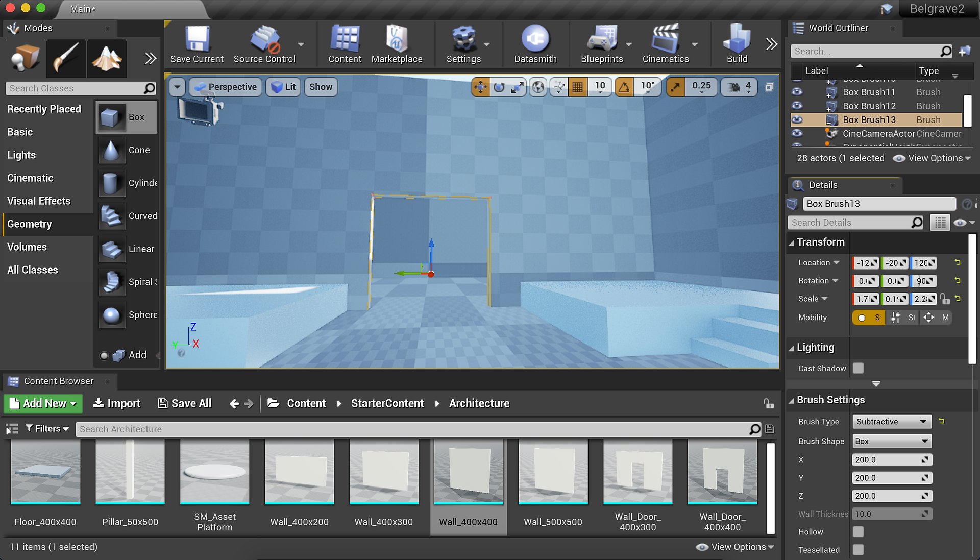Screen dimensions: 980x560
Task: Toggle scale snapping icon
Action: [676, 87]
